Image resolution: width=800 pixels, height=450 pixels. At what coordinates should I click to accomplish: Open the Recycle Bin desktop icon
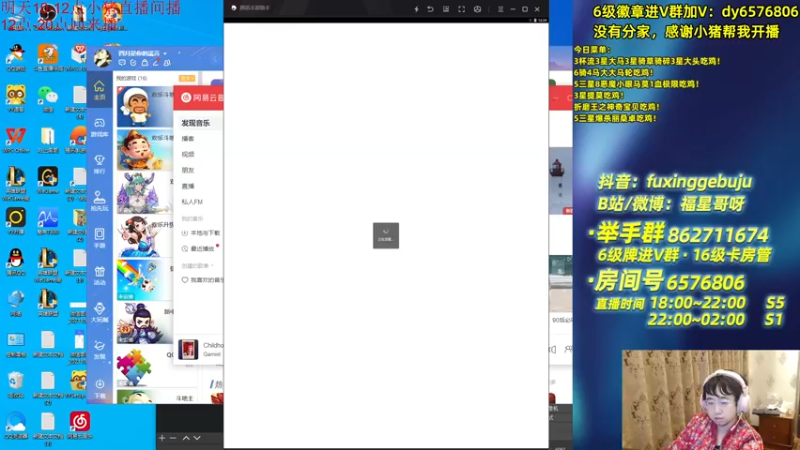(x=16, y=385)
